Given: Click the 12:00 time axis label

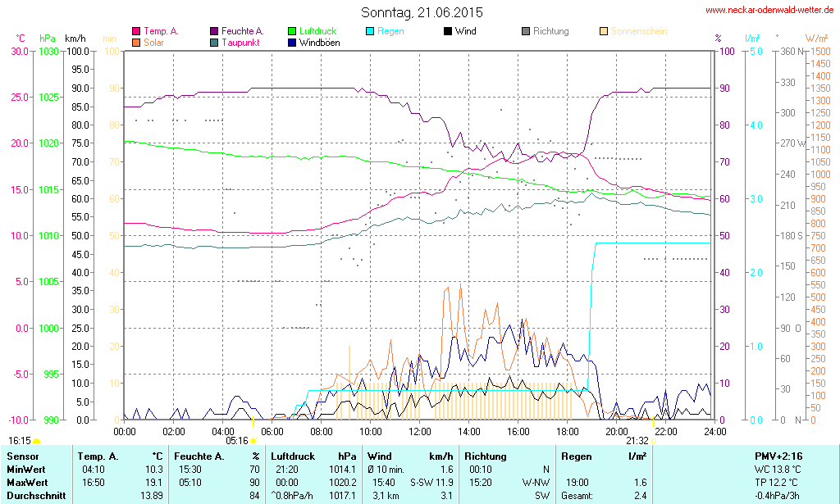Looking at the screenshot, I should click(420, 431).
